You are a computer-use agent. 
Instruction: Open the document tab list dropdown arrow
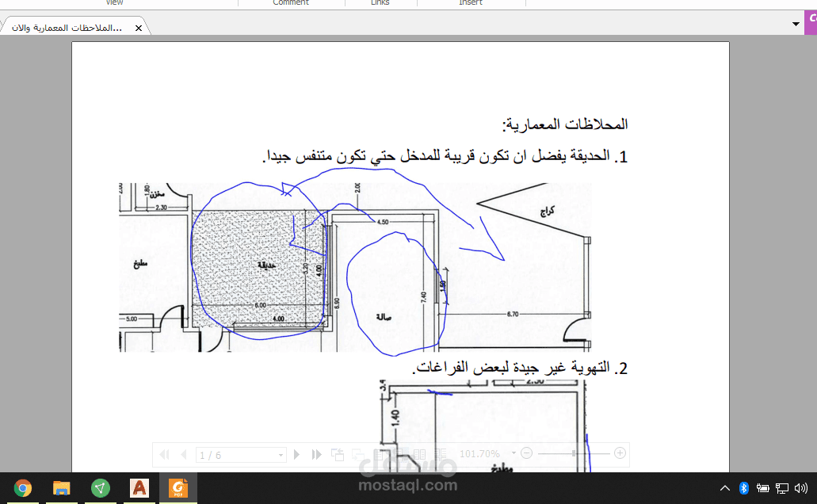(795, 25)
